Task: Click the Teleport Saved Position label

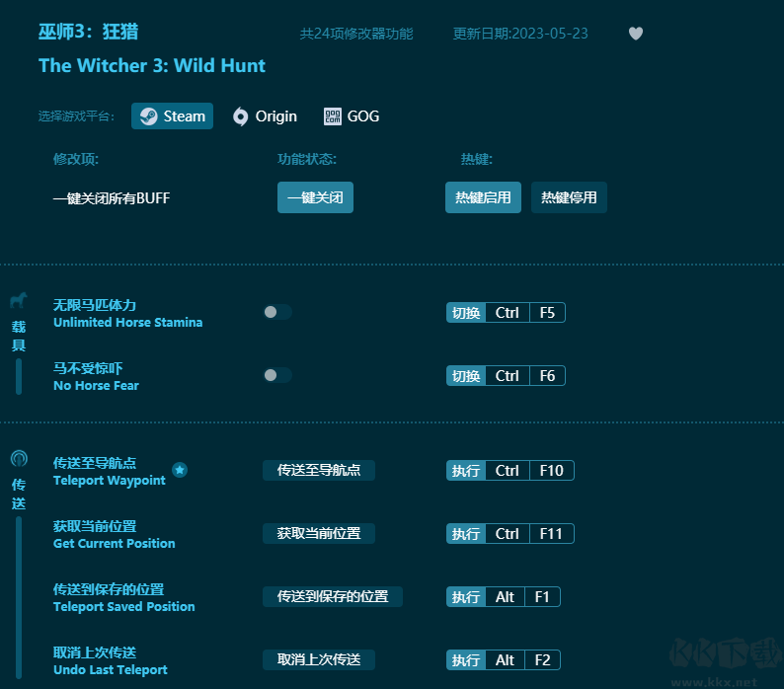Action: [124, 606]
